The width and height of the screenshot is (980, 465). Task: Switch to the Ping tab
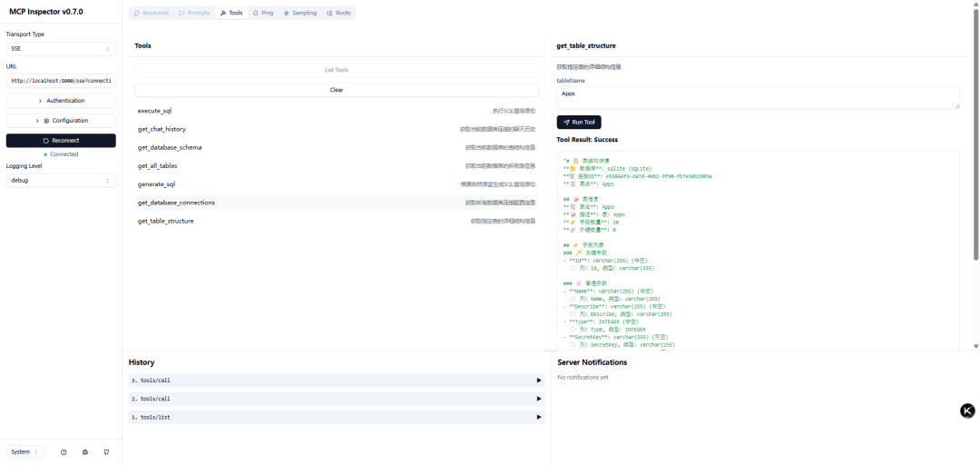pos(263,13)
